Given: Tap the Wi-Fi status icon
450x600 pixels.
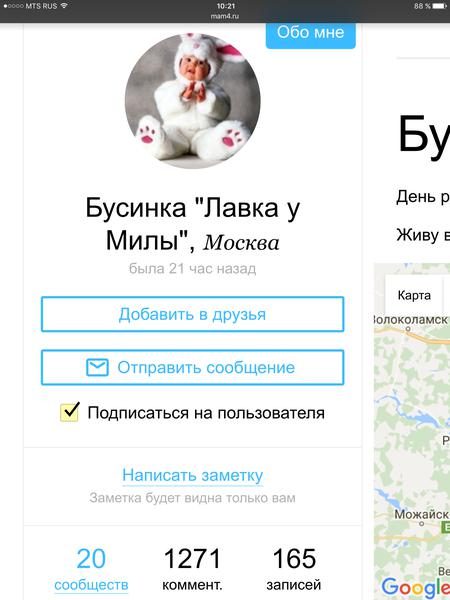Looking at the screenshot, I should pyautogui.click(x=64, y=6).
